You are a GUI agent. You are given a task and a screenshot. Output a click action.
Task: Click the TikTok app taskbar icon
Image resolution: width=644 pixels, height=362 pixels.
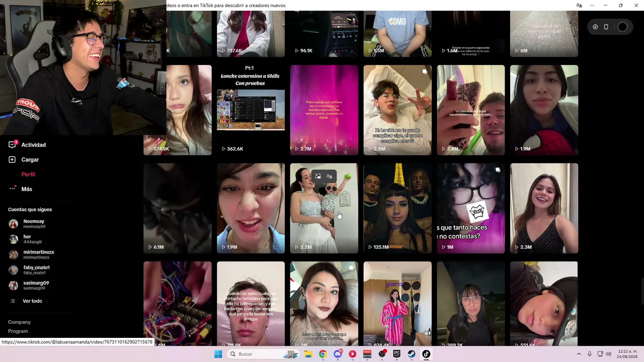(426, 354)
